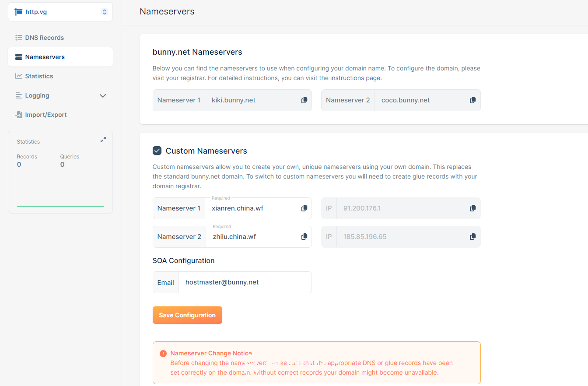Copy the kiki.bunny.net nameserver value

304,100
